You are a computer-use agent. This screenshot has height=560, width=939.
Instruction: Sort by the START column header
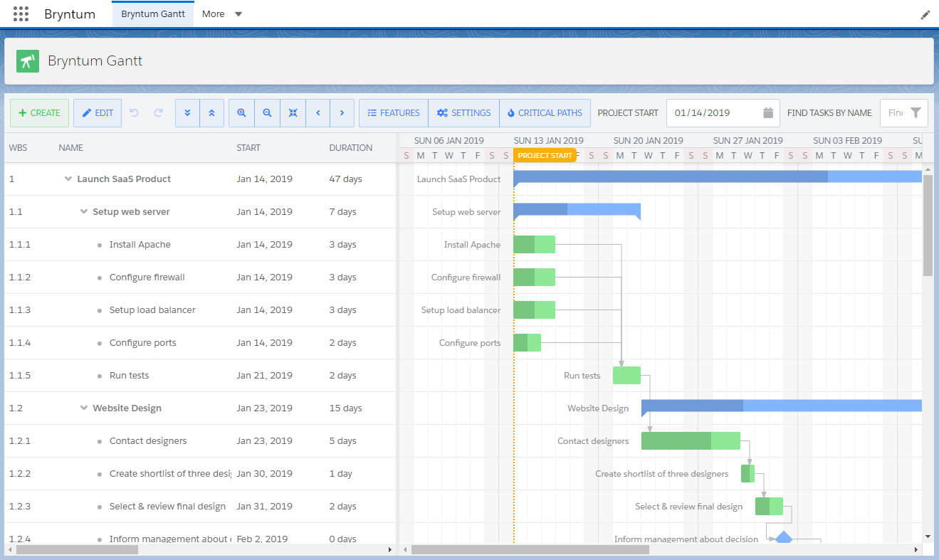[278, 148]
